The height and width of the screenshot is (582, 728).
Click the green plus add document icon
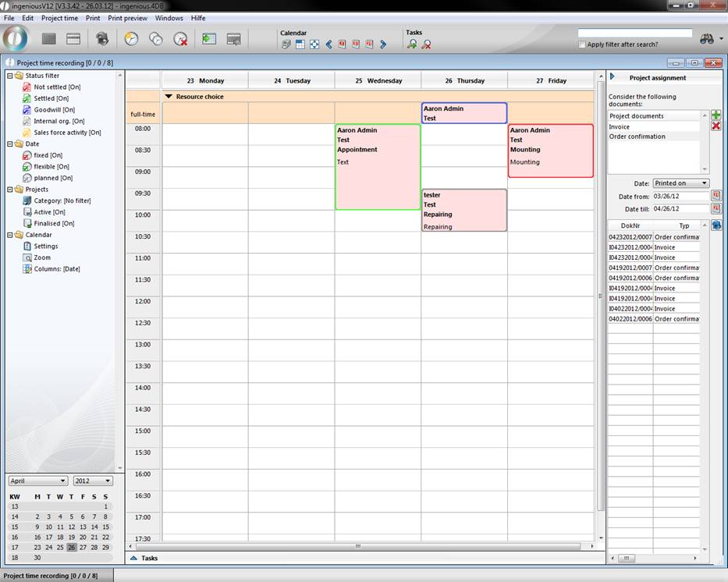click(716, 115)
